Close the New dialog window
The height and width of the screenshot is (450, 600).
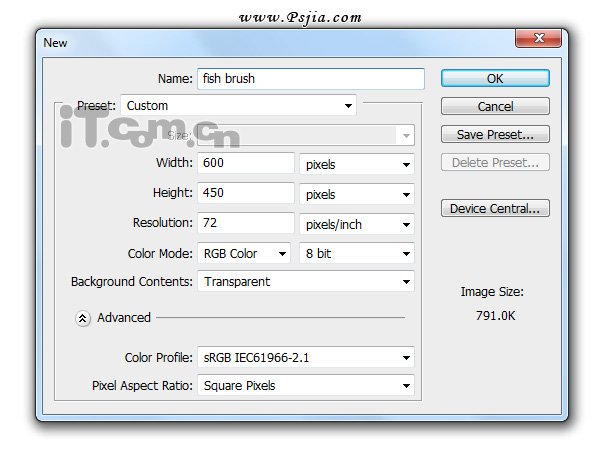click(x=539, y=38)
